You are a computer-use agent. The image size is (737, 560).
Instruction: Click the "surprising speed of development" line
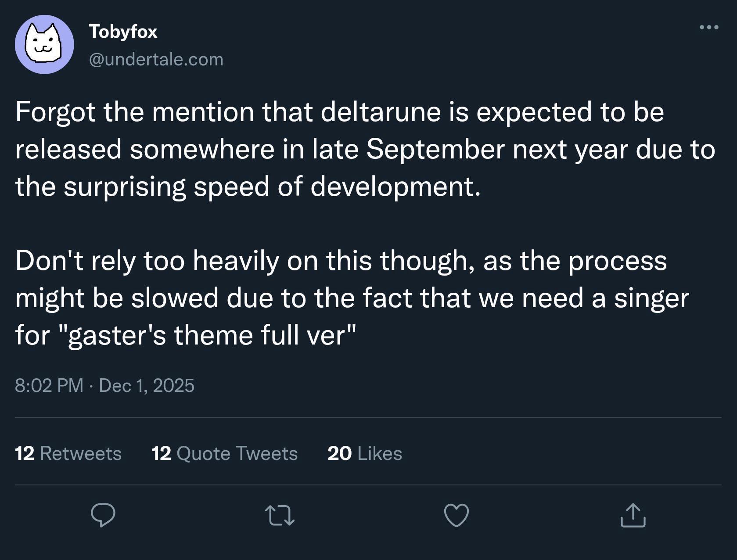coord(271,187)
